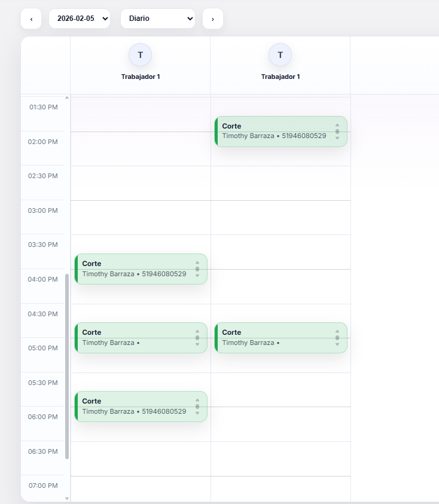Click the left column's Trabajador 1 header label
Image resolution: width=439 pixels, height=504 pixels.
[141, 77]
